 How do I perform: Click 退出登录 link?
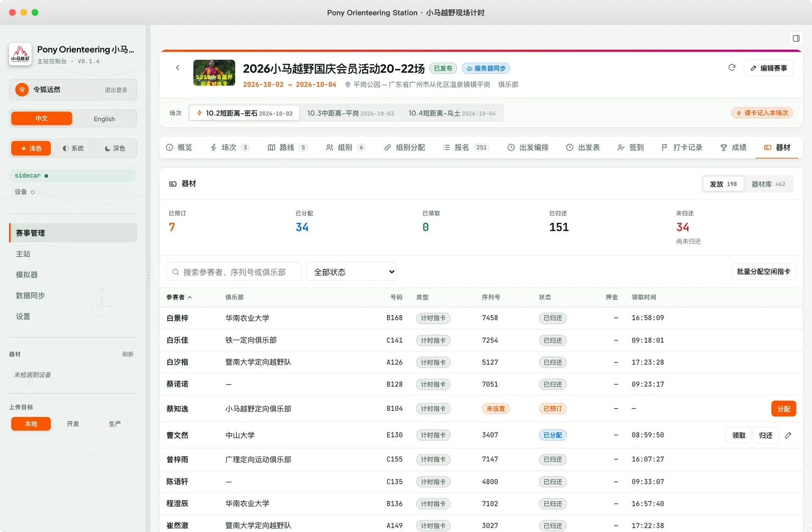coord(116,90)
